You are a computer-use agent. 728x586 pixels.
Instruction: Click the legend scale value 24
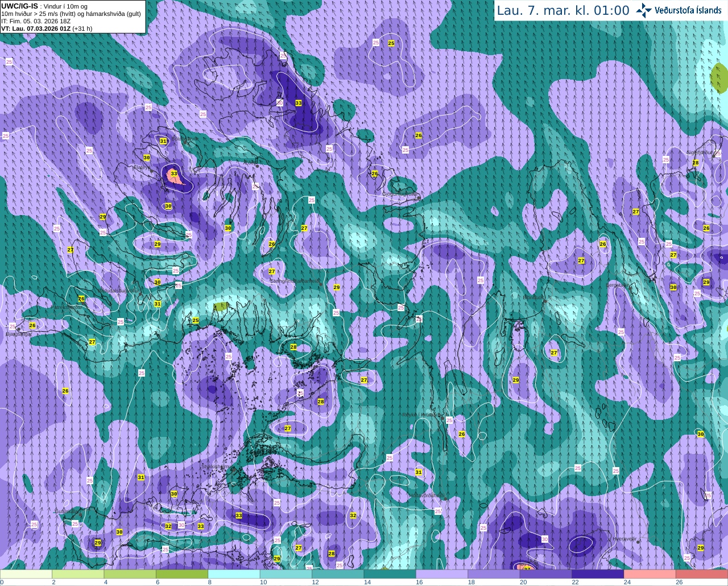[627, 582]
